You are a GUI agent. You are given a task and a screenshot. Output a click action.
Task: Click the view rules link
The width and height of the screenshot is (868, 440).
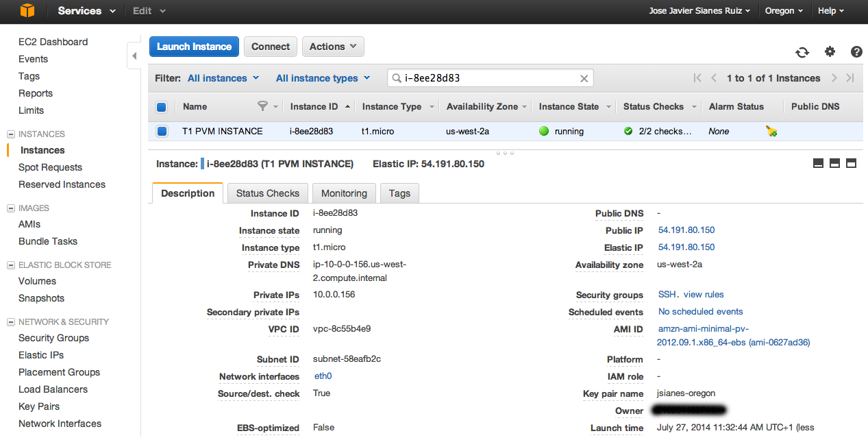click(x=704, y=295)
